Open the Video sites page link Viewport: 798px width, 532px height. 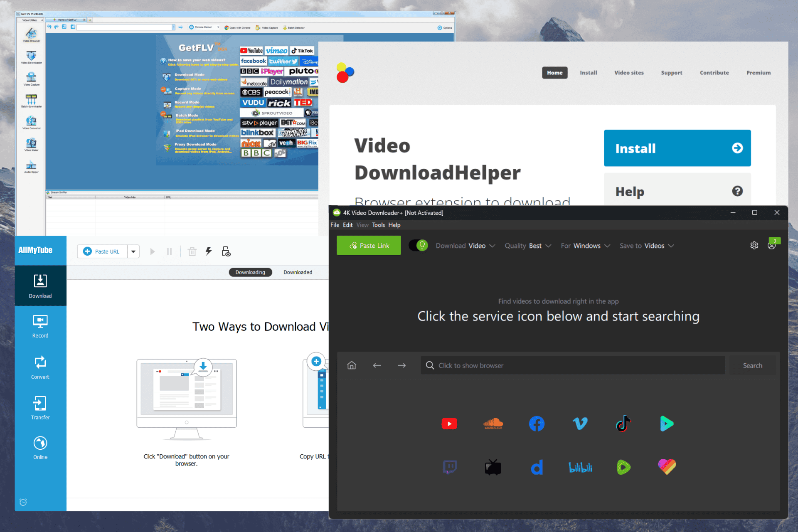tap(629, 73)
